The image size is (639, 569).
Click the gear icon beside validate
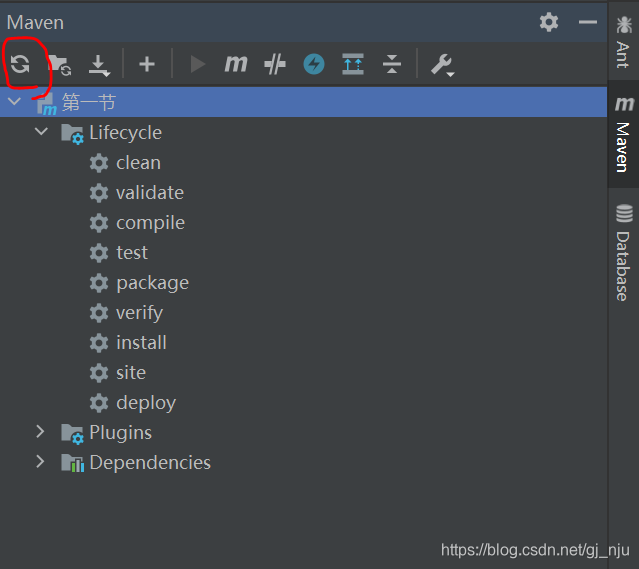point(99,193)
